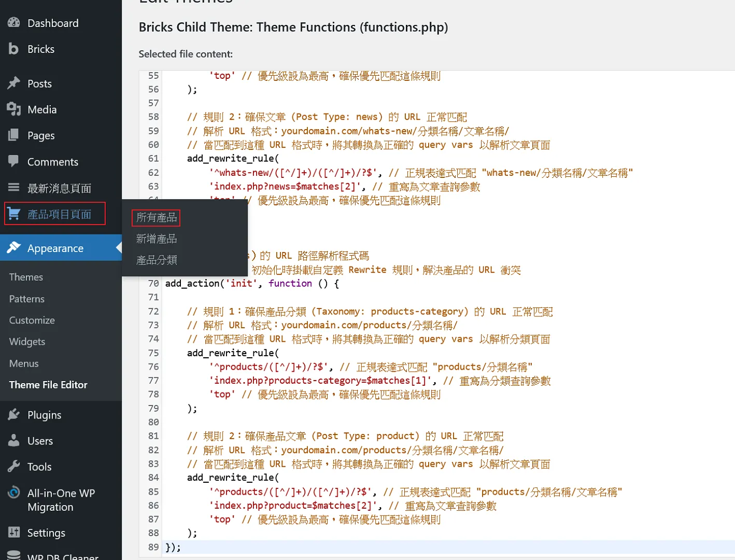Go to Customize under Appearance
The width and height of the screenshot is (735, 560).
point(32,320)
